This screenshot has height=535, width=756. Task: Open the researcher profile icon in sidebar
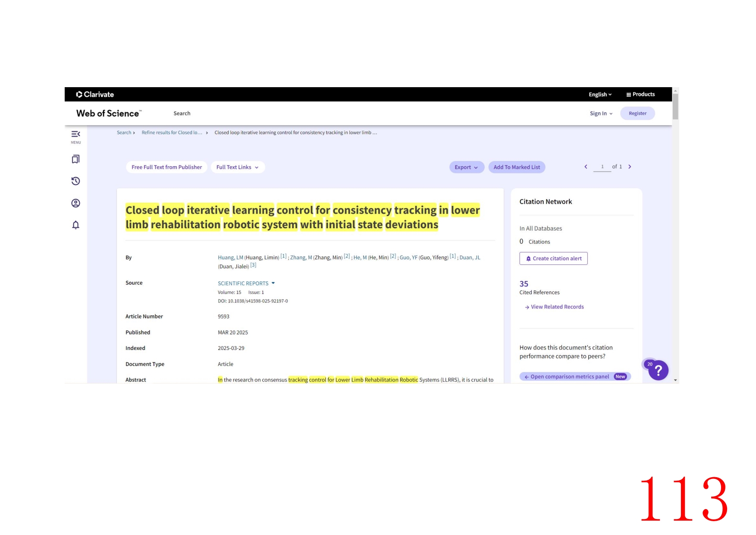(x=75, y=203)
